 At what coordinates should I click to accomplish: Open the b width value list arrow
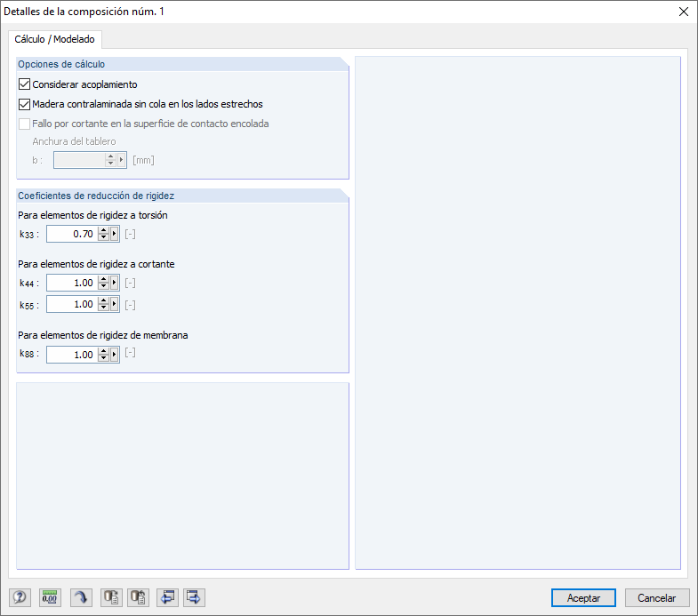click(122, 160)
